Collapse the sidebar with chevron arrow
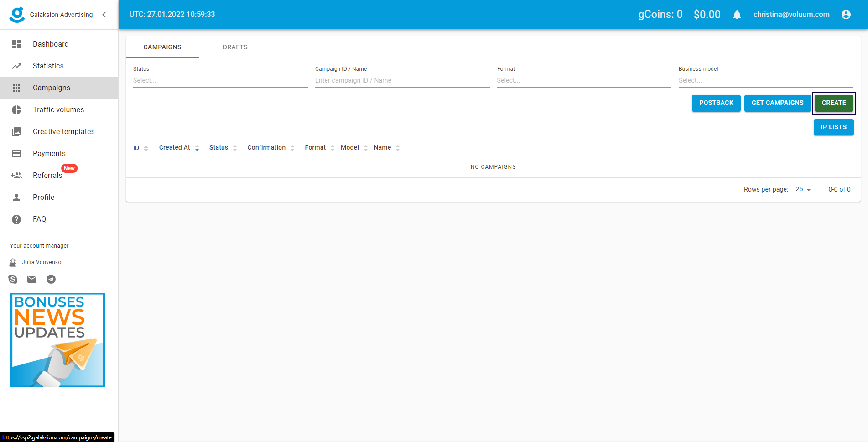 (x=104, y=15)
